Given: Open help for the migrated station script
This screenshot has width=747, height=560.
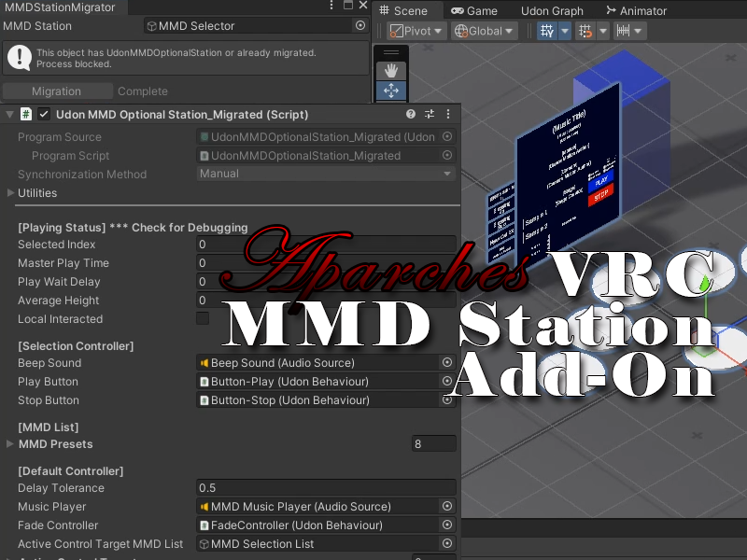Looking at the screenshot, I should pos(409,114).
